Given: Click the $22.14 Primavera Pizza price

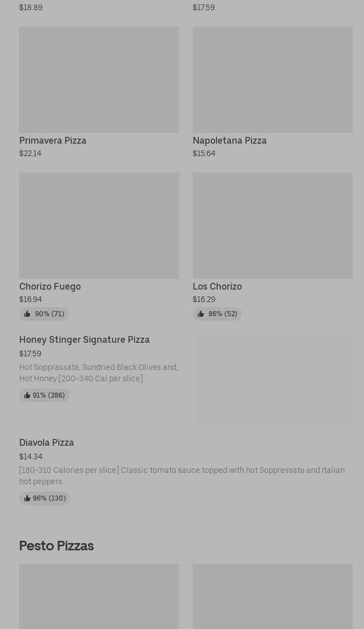Looking at the screenshot, I should 30,153.
